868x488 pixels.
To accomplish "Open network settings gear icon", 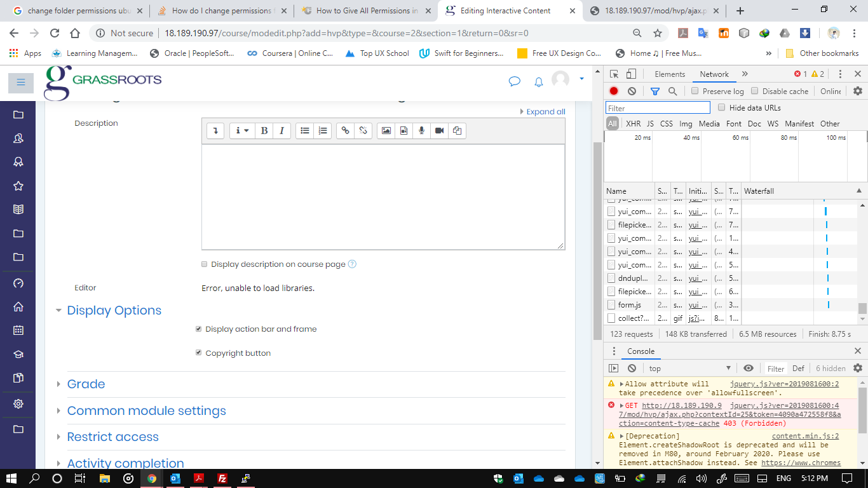I will point(858,91).
